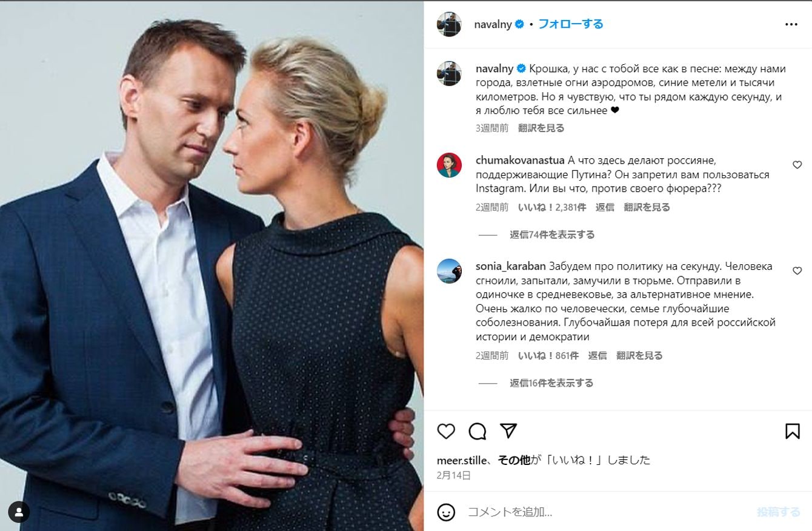Like the post with the heart icon
Screen dimensions: 812x531
(446, 431)
